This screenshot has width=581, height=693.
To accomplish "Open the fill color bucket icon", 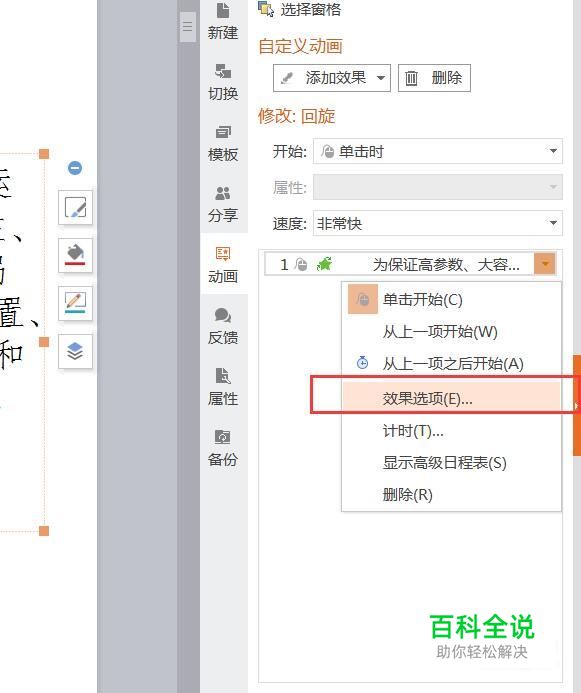I will (x=76, y=255).
